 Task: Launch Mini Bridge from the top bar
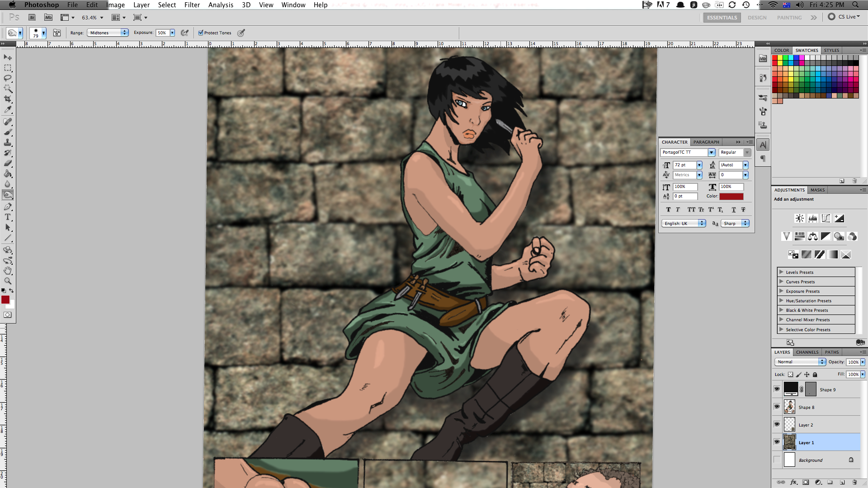[48, 18]
